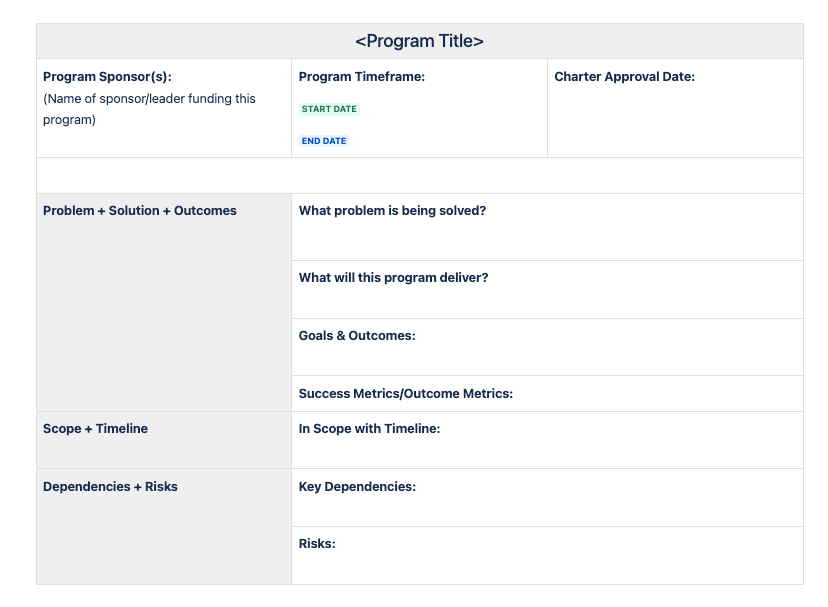This screenshot has height=607, width=828.
Task: Click empty area below the Dependencies + Risks label
Action: (164, 541)
